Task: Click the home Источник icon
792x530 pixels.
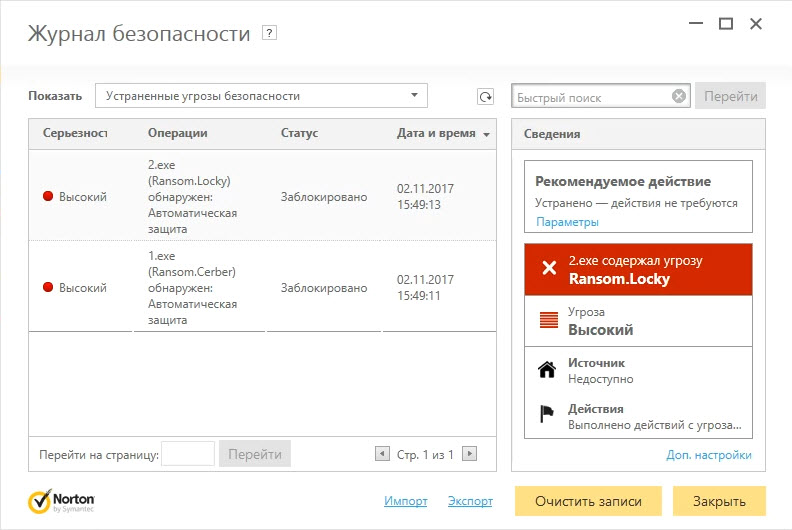Action: coord(547,370)
